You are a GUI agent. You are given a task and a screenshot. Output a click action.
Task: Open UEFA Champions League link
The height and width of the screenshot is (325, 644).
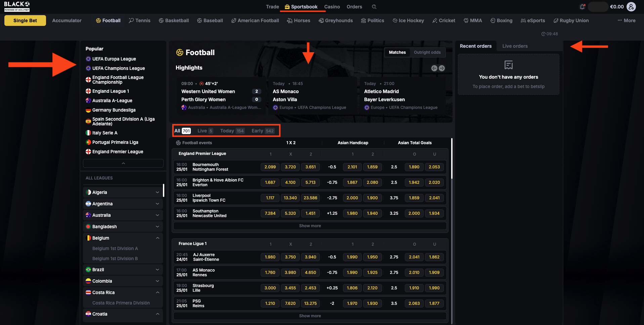[118, 68]
